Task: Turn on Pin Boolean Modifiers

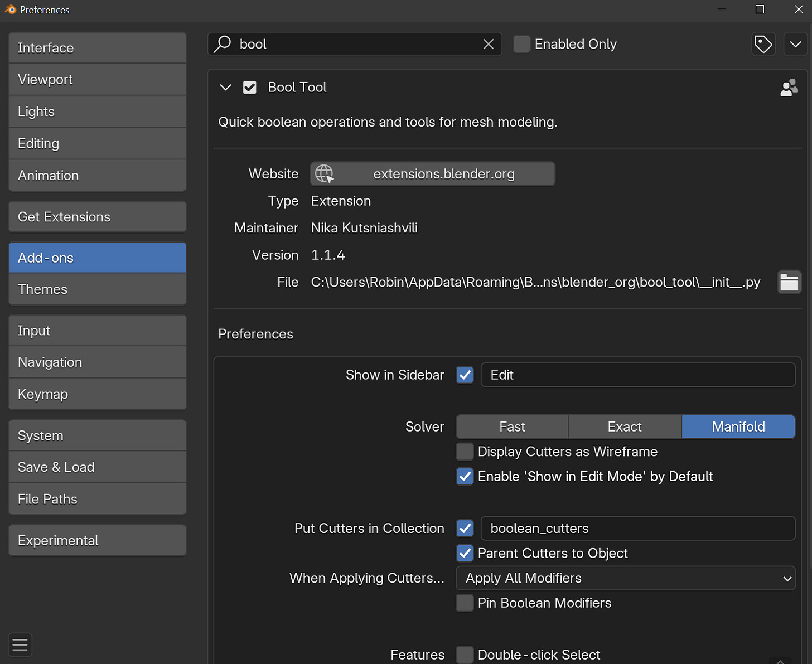Action: point(465,603)
